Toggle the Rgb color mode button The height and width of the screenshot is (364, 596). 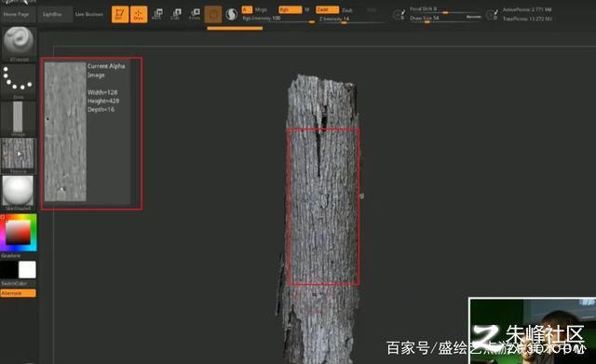[x=290, y=9]
